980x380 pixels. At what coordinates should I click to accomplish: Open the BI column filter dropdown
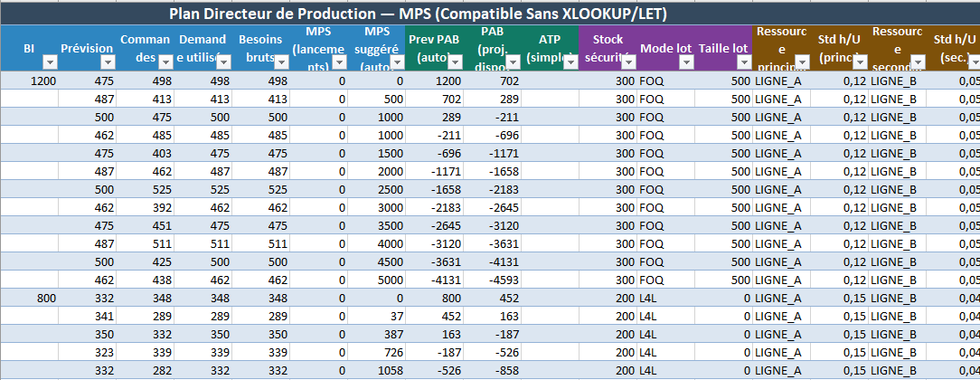tap(50, 62)
